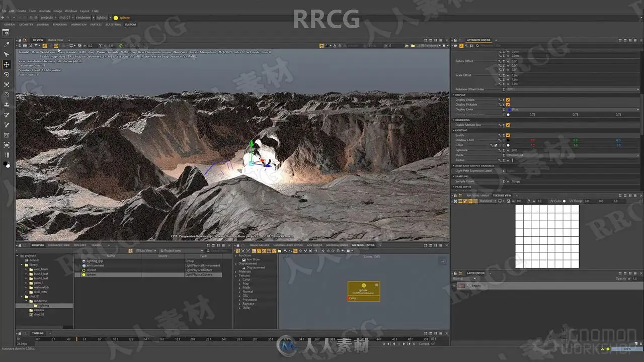Disable Enable Motion Blur checkbox
Screen dimensions: 644x362
(508, 125)
